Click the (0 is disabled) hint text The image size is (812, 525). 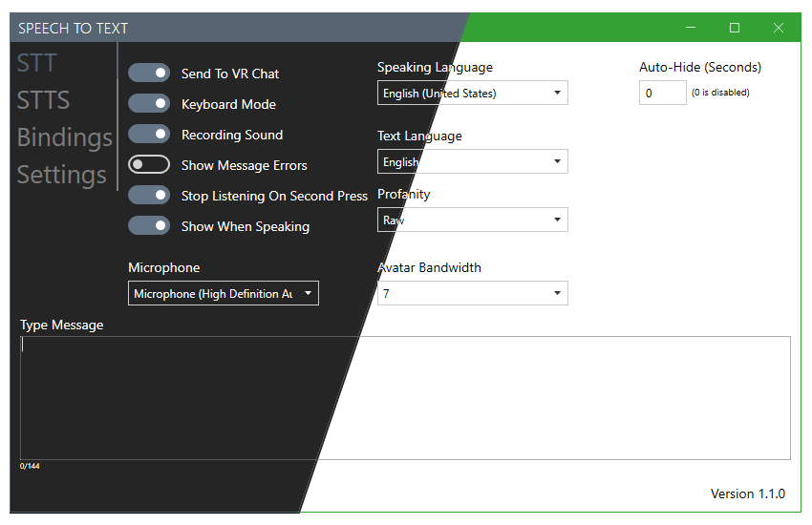(x=720, y=92)
